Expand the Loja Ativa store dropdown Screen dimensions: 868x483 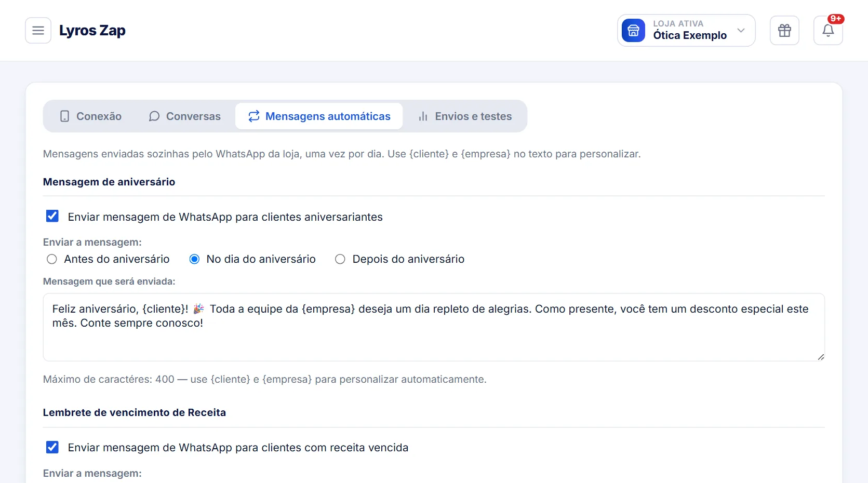(x=686, y=31)
